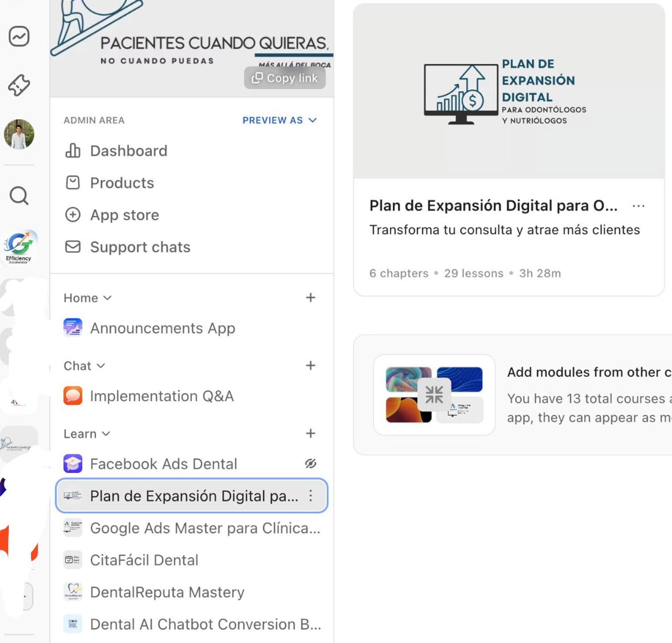Screen dimensions: 672x643
Task: Add an app to the Chat section
Action: point(311,366)
